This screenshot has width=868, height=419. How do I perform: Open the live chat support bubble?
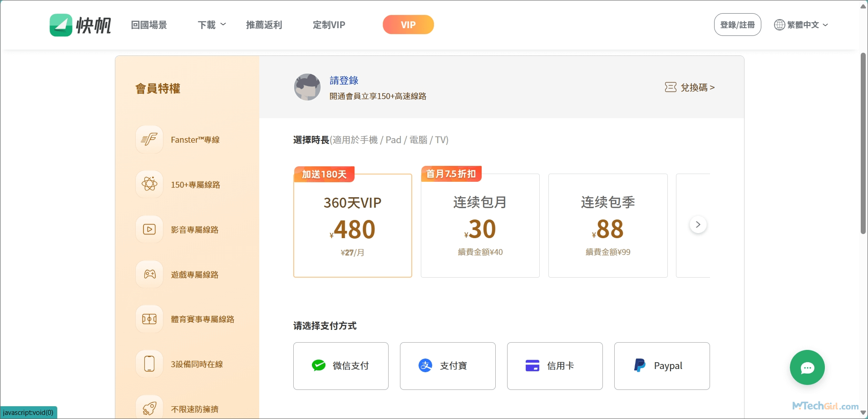click(807, 368)
